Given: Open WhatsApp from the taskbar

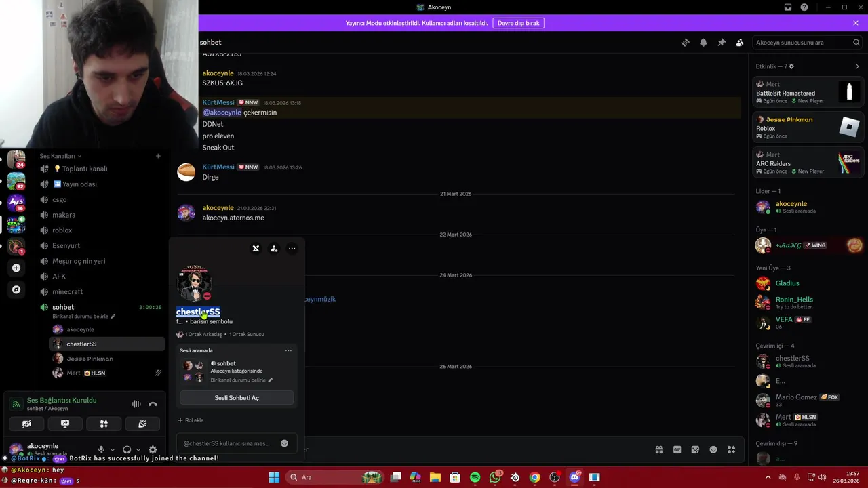Looking at the screenshot, I should [x=495, y=477].
